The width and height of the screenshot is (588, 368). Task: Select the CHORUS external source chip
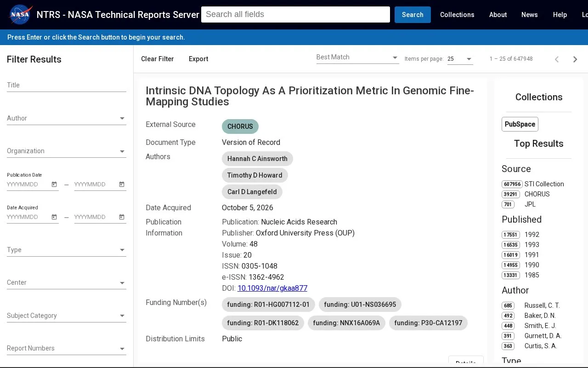pos(240,126)
